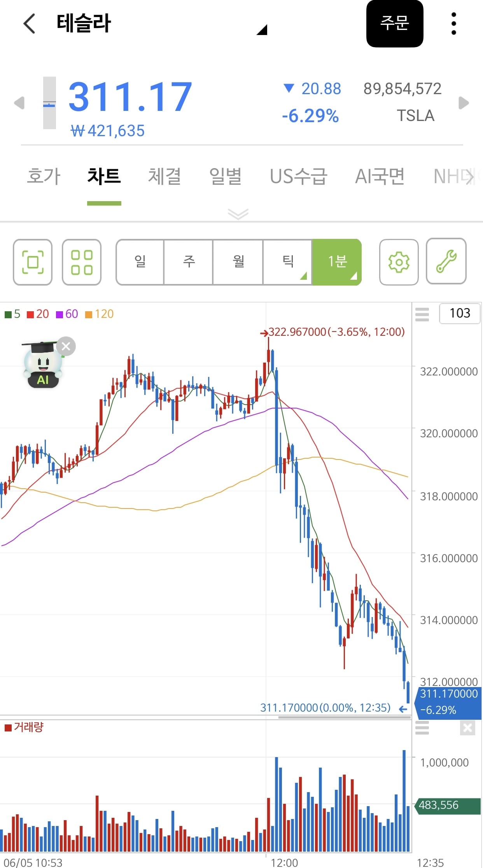Tap the percent change -6.29% in header

[310, 116]
